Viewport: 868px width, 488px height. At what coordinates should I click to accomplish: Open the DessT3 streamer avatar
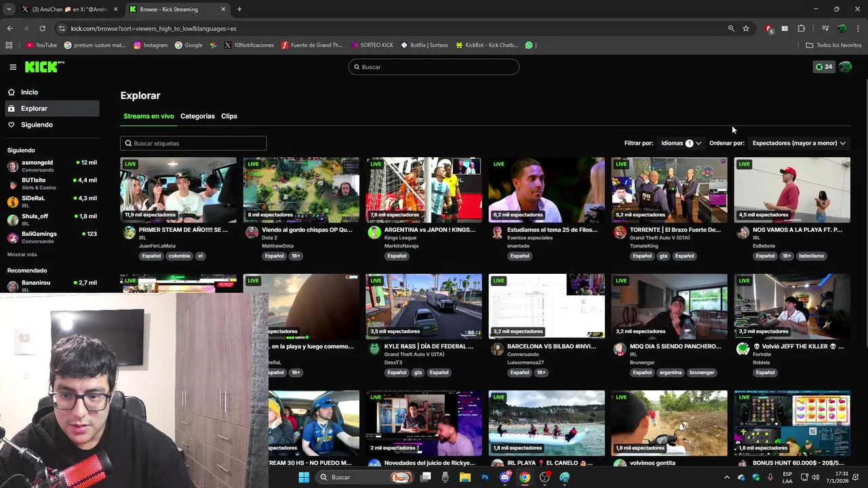coord(374,349)
